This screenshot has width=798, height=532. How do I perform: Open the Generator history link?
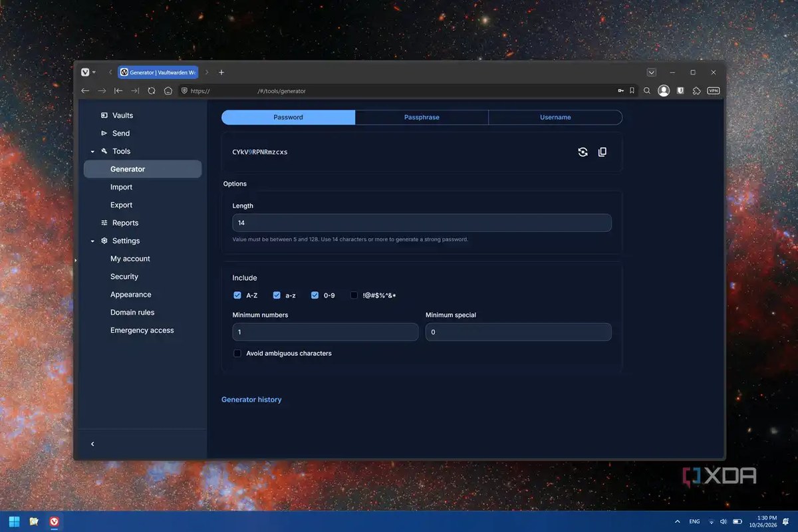pyautogui.click(x=251, y=400)
